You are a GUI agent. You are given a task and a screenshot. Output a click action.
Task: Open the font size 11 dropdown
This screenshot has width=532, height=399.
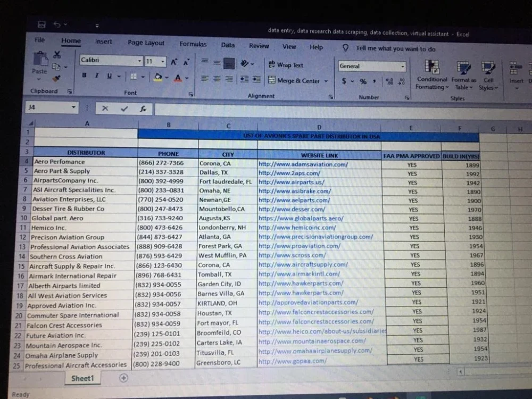click(163, 61)
